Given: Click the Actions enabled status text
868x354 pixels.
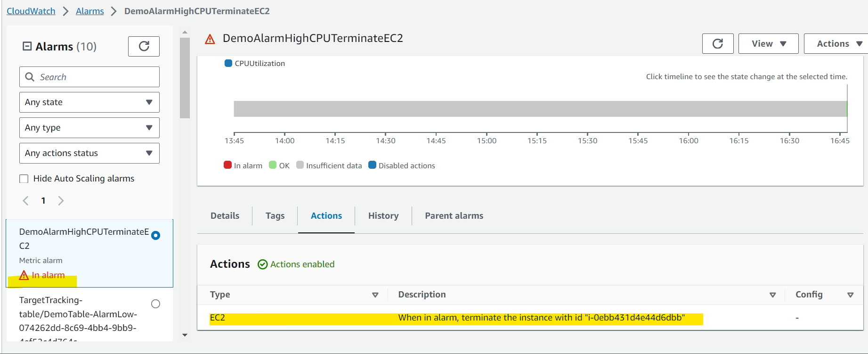Looking at the screenshot, I should pyautogui.click(x=302, y=264).
